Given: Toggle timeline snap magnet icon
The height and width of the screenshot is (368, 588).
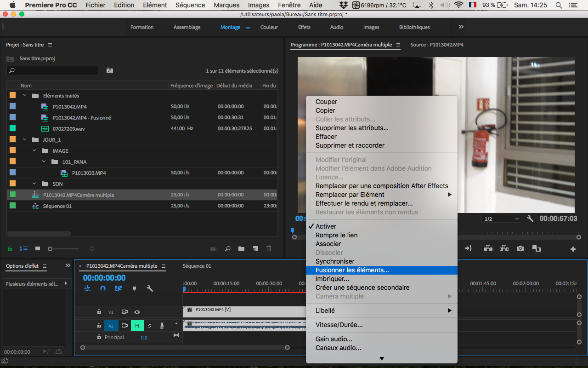Looking at the screenshot, I should [x=103, y=288].
